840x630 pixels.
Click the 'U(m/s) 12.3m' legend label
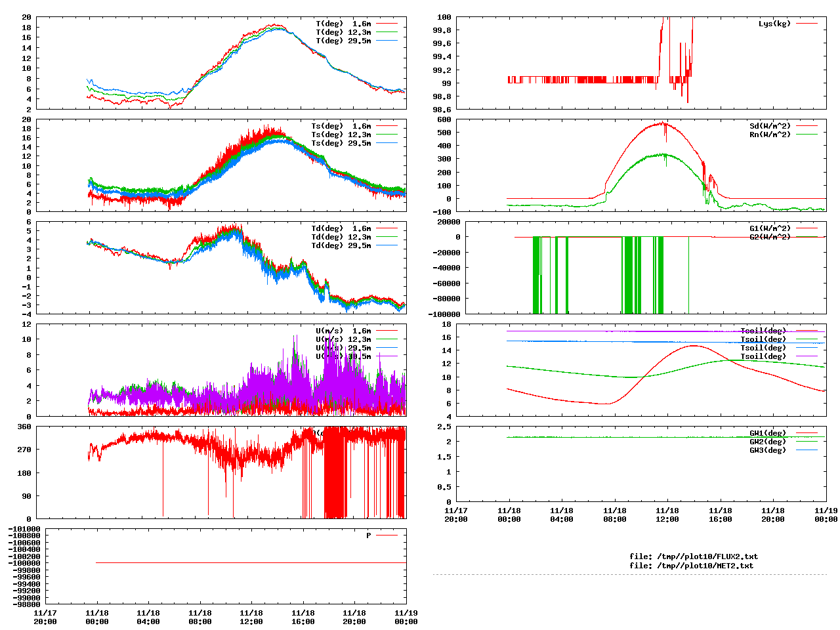tap(343, 339)
